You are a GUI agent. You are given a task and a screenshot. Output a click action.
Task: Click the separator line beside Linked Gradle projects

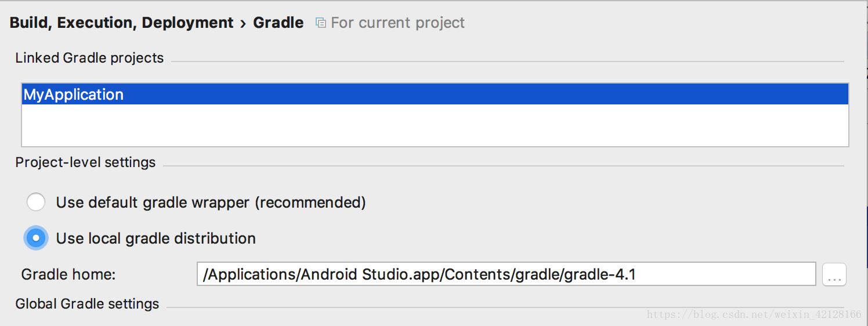click(x=507, y=61)
